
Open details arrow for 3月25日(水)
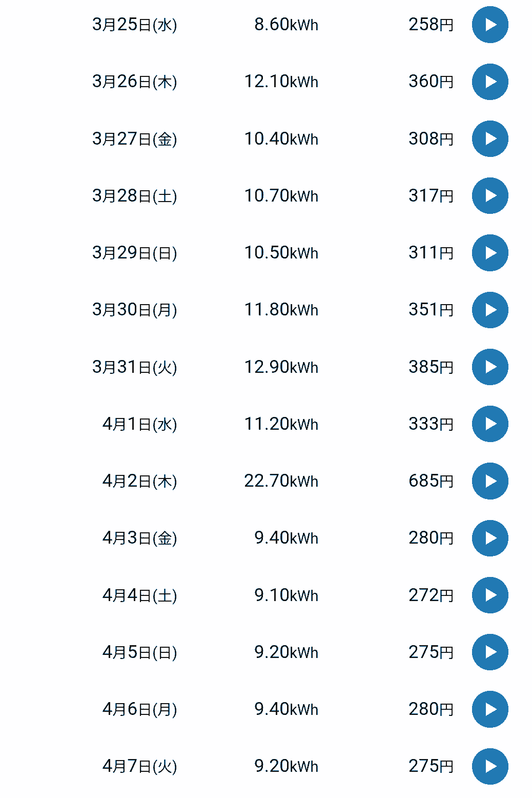click(x=490, y=25)
